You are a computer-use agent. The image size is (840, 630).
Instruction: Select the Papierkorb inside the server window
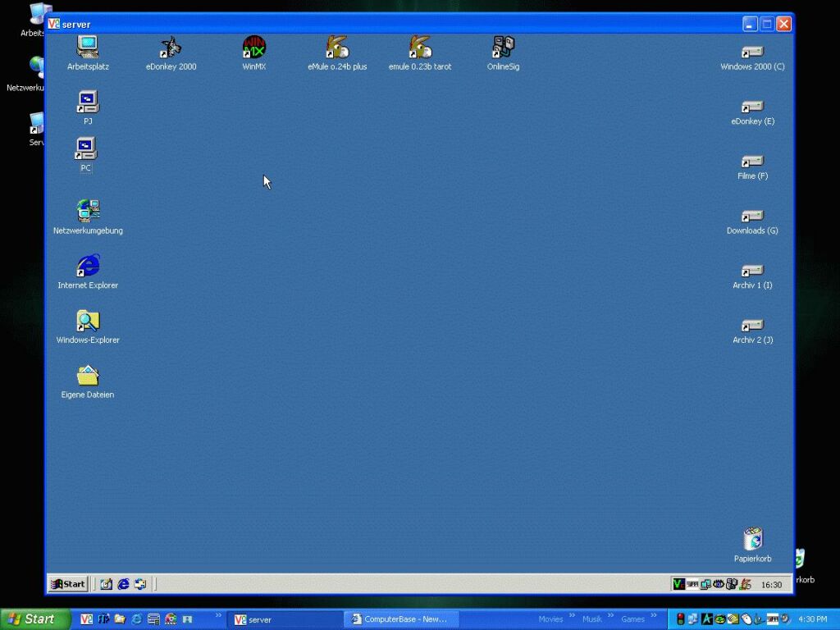click(752, 545)
